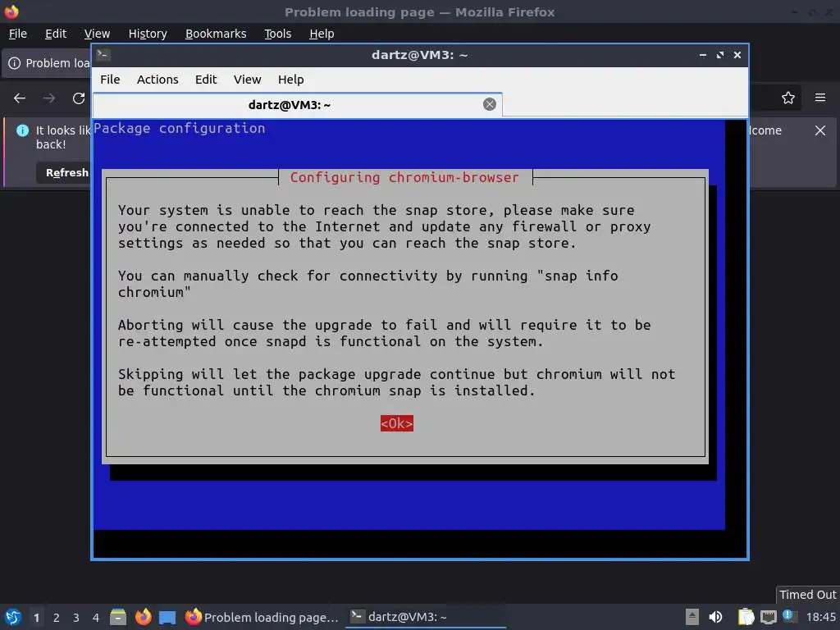Open the Firefox Bookmarks menu
Screen dimensions: 840x630
tap(216, 33)
